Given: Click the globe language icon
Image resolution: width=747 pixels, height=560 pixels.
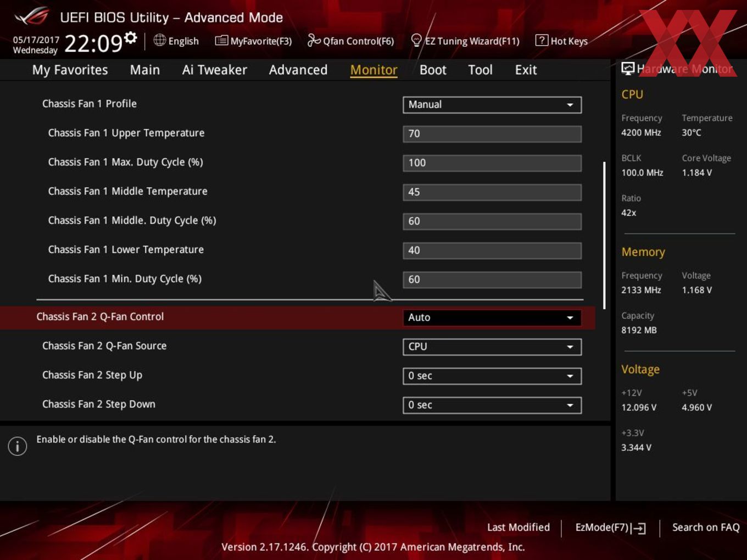Looking at the screenshot, I should (159, 40).
